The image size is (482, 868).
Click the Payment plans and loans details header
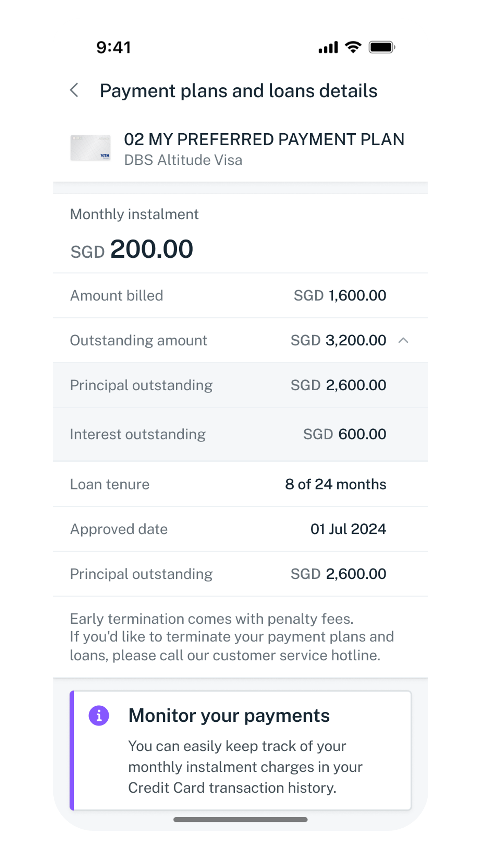tap(239, 91)
